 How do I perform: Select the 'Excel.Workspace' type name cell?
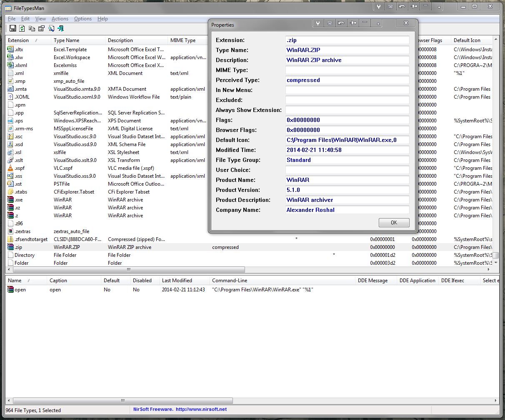[x=72, y=57]
